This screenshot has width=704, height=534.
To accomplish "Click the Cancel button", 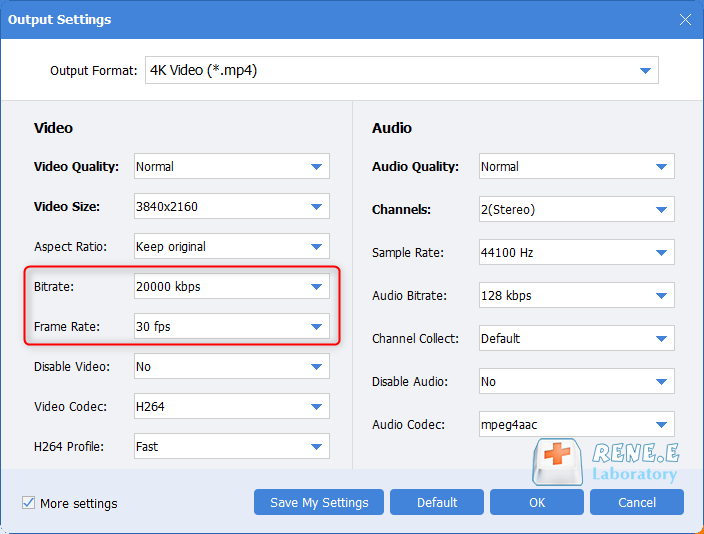I will pyautogui.click(x=637, y=502).
